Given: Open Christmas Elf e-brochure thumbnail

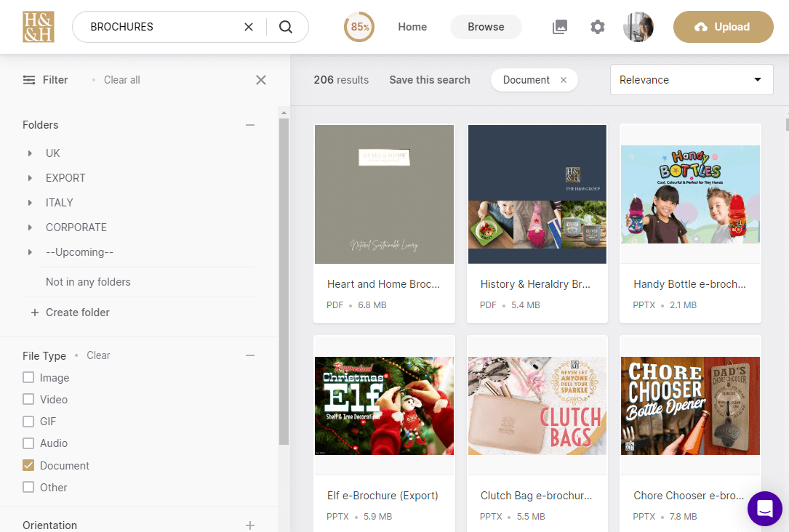Looking at the screenshot, I should click(384, 406).
